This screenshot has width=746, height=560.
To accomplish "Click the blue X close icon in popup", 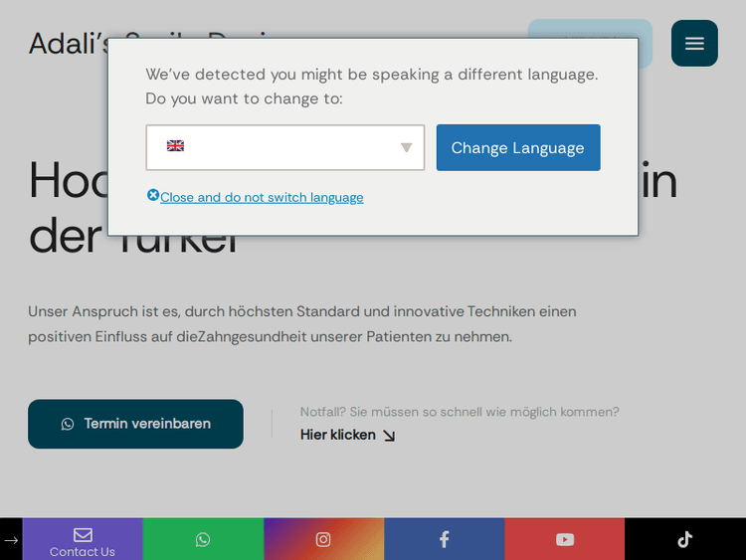I will point(153,195).
